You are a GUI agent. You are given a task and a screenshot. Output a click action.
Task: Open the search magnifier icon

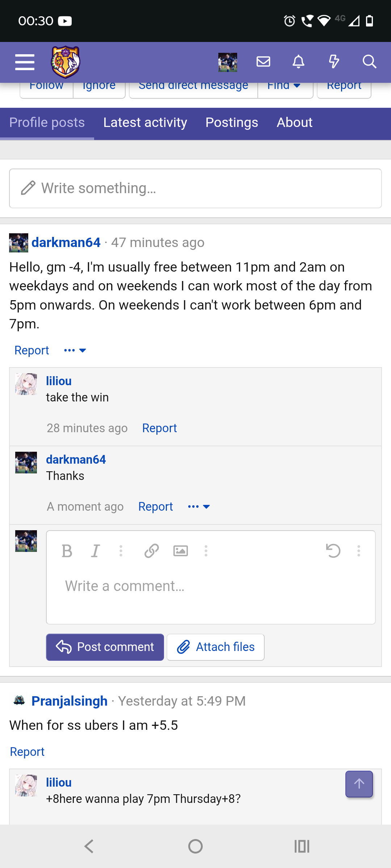click(x=369, y=62)
